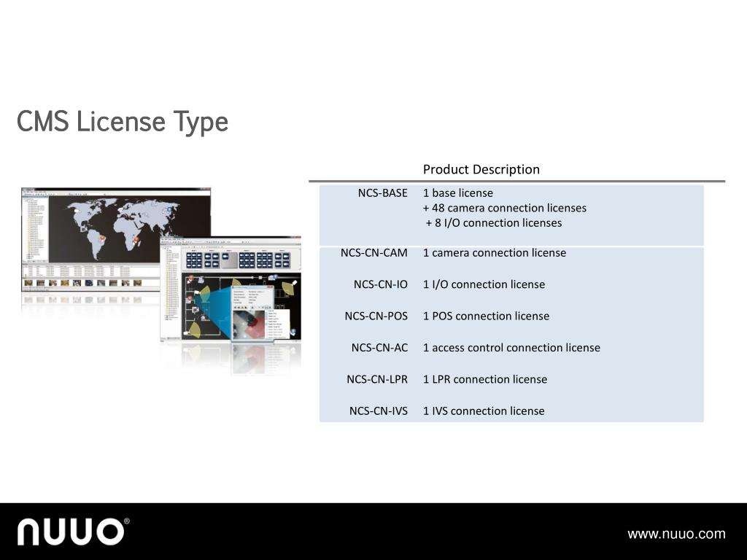This screenshot has width=747, height=560.
Task: Click '1 I/O connection license' description
Action: [x=484, y=284]
